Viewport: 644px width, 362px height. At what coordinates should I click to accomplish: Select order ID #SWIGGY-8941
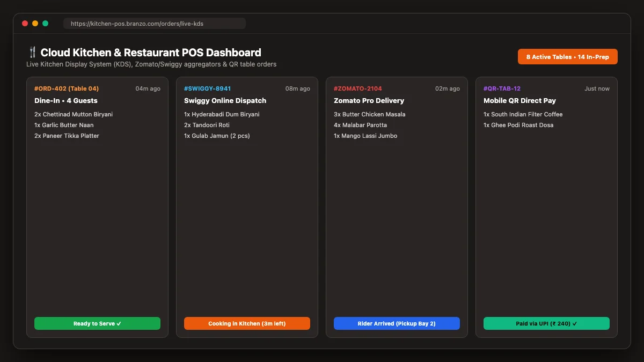207,88
